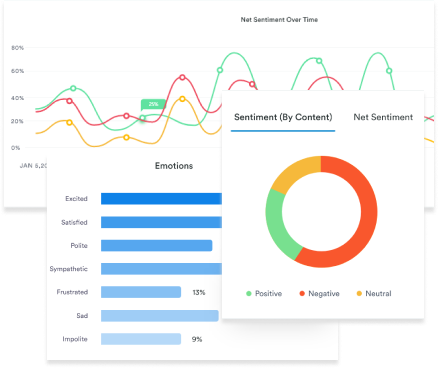Click the 20% y-axis label

click(x=17, y=121)
